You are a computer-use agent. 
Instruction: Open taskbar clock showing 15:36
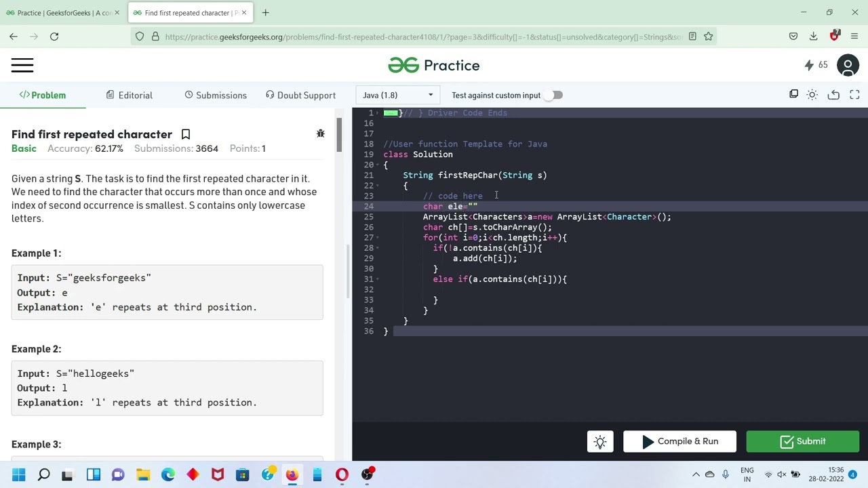tap(835, 474)
